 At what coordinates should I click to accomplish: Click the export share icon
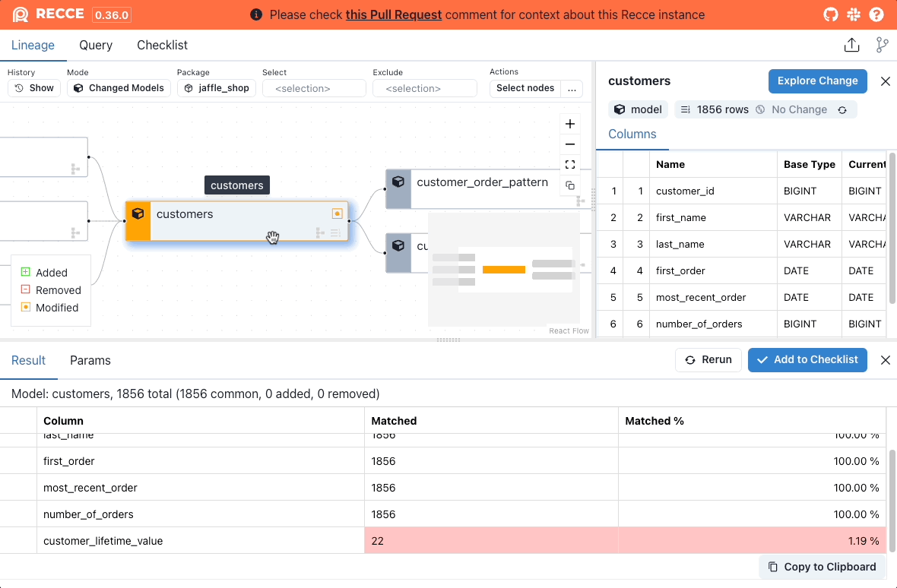click(x=851, y=46)
